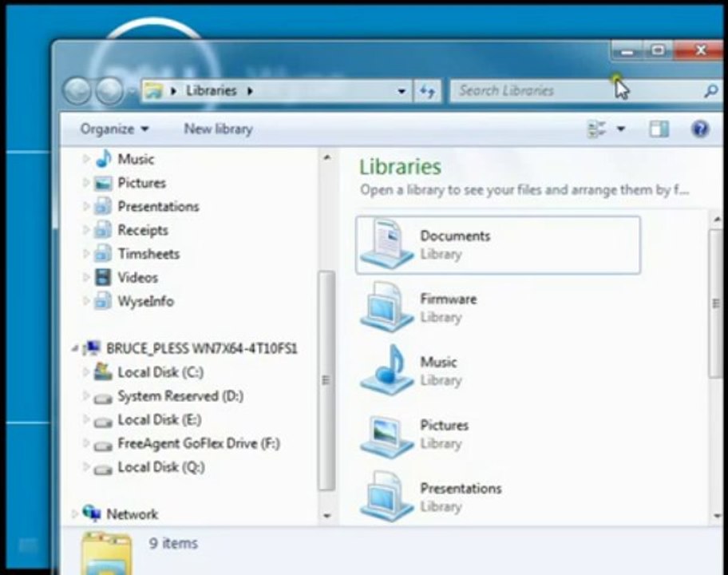Open the Organize menu

tap(114, 129)
